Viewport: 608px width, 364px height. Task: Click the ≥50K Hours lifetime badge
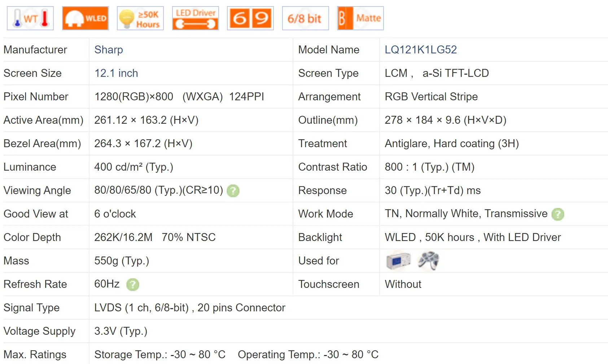pos(140,18)
